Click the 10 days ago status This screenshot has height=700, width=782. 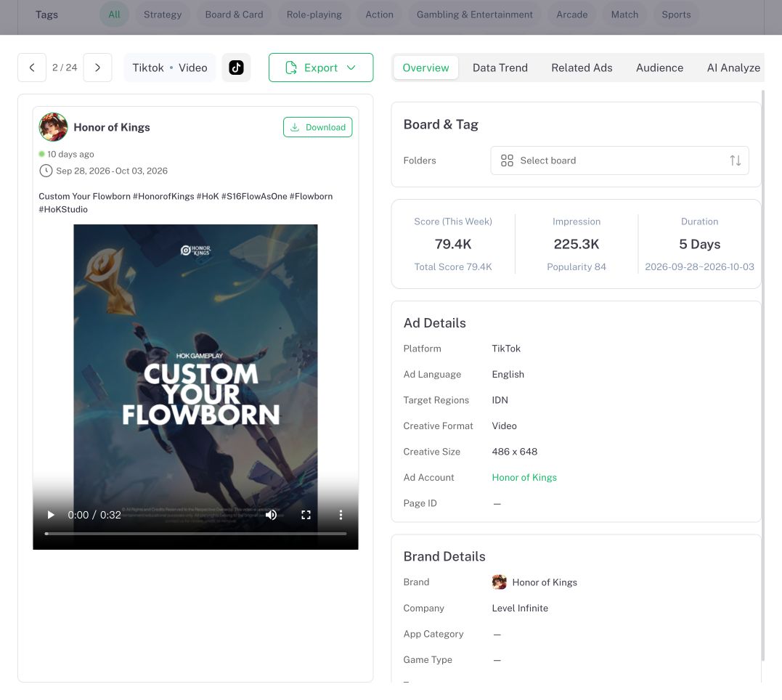click(70, 154)
